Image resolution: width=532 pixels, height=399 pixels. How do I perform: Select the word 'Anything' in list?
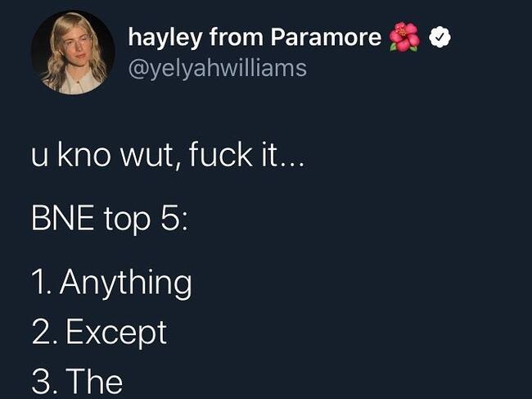point(125,283)
